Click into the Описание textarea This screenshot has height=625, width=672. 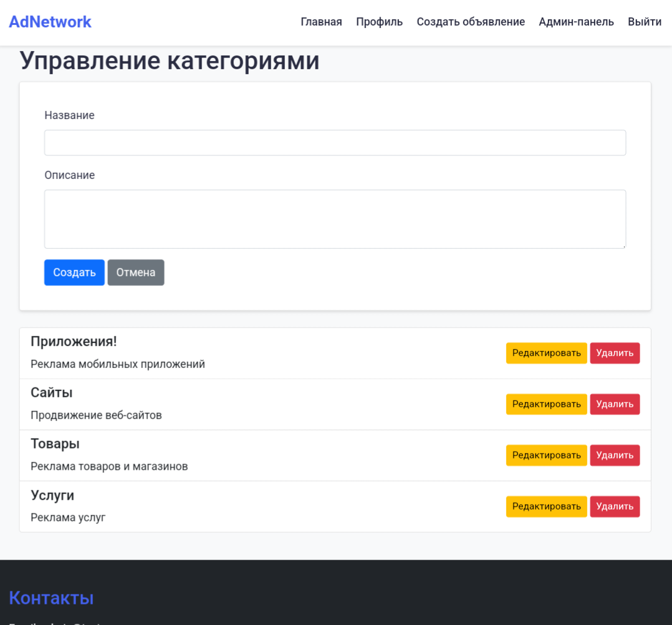pos(335,219)
